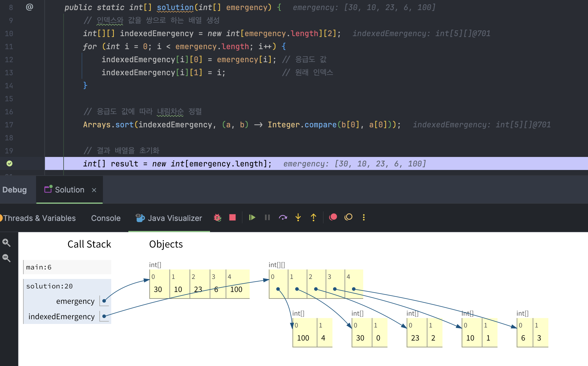The height and width of the screenshot is (366, 588).
Task: Click the indexedEmergency variable reference box
Action: 104,316
